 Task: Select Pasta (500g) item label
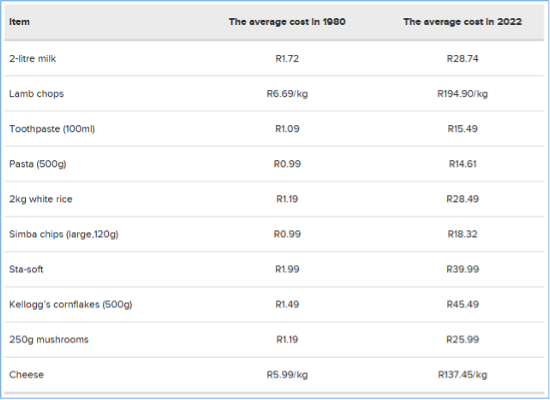tap(38, 164)
